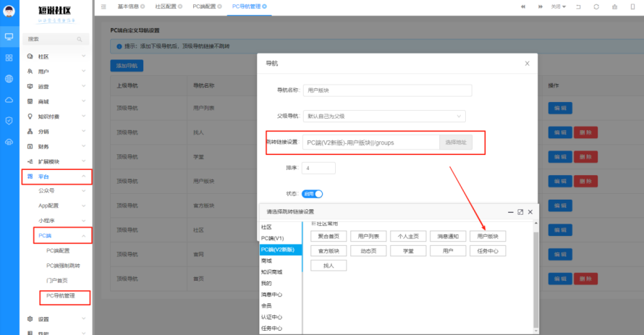Image resolution: width=644 pixels, height=335 pixels.
Task: Close the 社区配置 tab with its x icon
Action: tap(180, 7)
